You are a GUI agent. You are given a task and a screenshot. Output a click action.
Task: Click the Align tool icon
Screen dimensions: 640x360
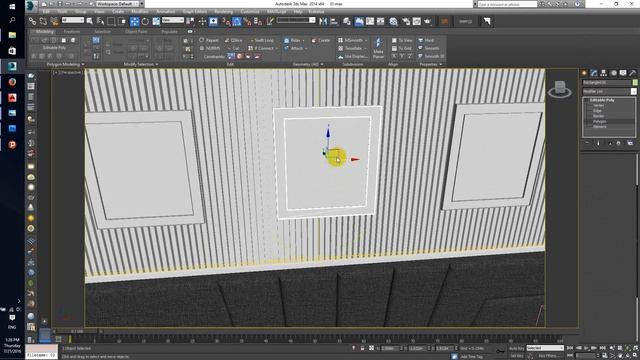coord(334,21)
